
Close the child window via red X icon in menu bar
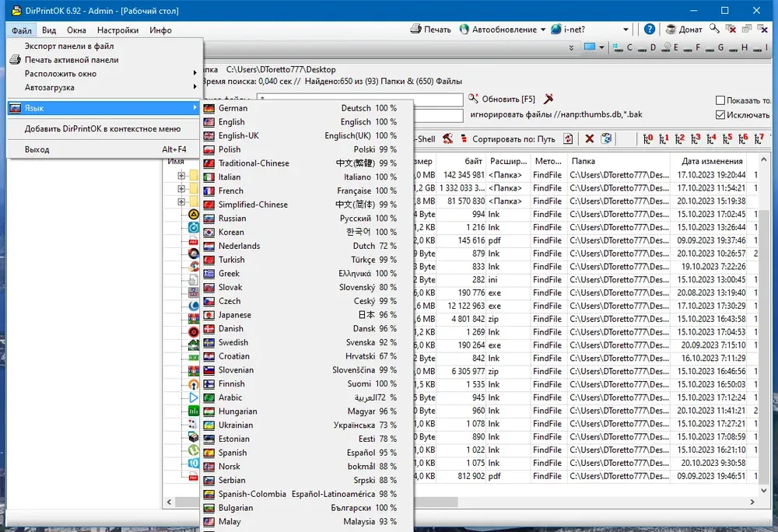731,29
